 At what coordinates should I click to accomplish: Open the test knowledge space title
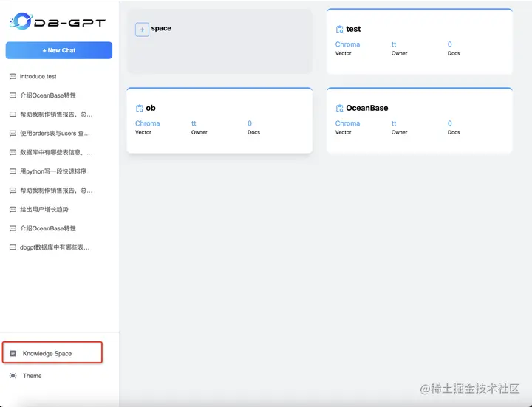tap(353, 29)
